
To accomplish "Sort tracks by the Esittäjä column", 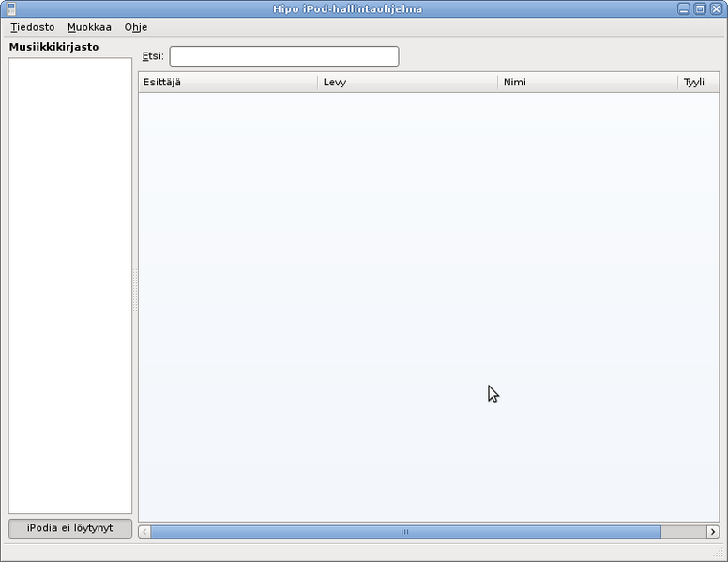I will pyautogui.click(x=228, y=83).
